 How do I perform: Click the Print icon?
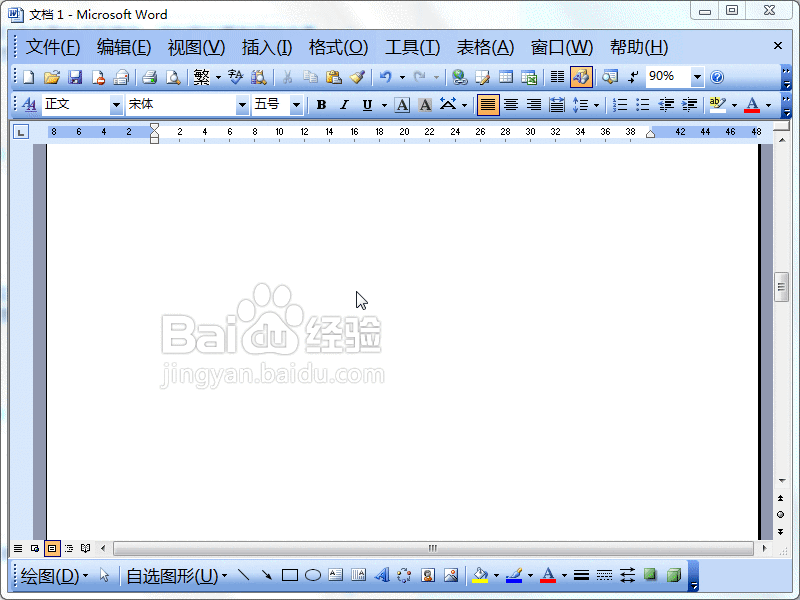pos(149,77)
